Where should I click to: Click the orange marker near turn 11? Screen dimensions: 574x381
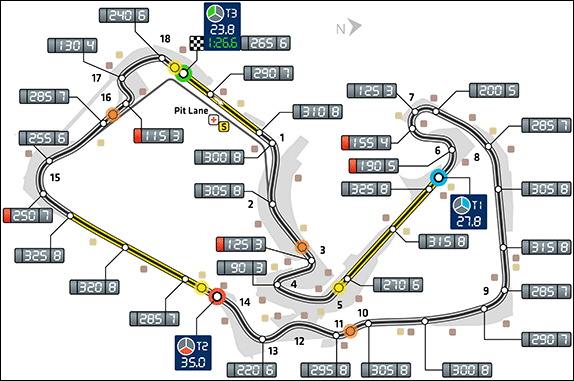coord(350,331)
